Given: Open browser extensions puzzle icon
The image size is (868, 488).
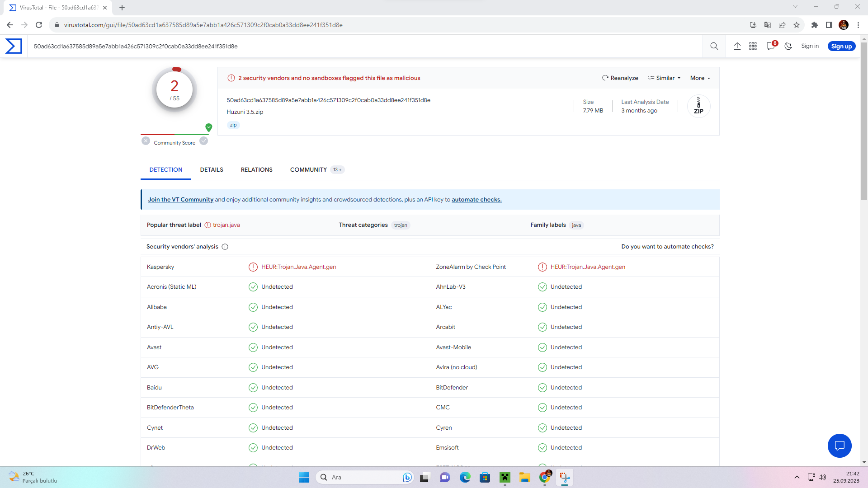Looking at the screenshot, I should click(815, 25).
